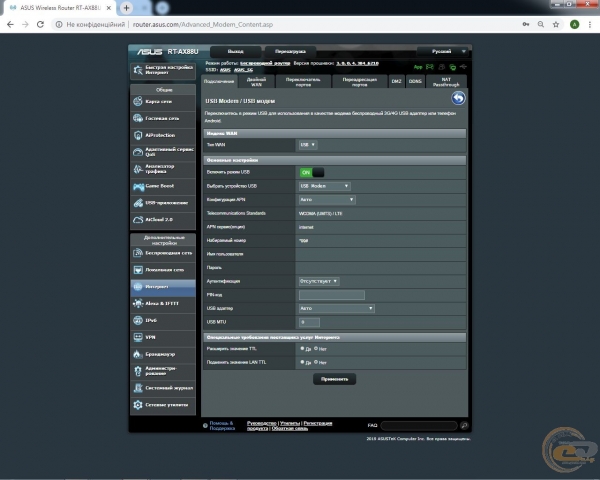600x480 pixels.
Task: Open Гостевая сеть in the sidebar
Action: click(x=163, y=118)
